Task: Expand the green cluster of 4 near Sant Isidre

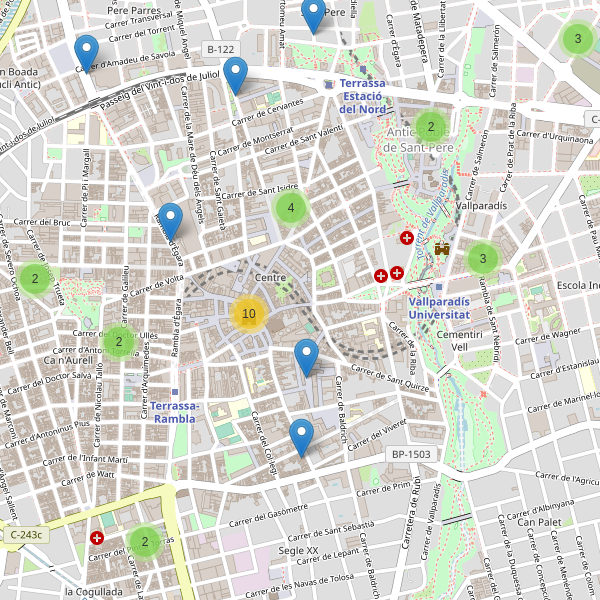Action: [291, 207]
